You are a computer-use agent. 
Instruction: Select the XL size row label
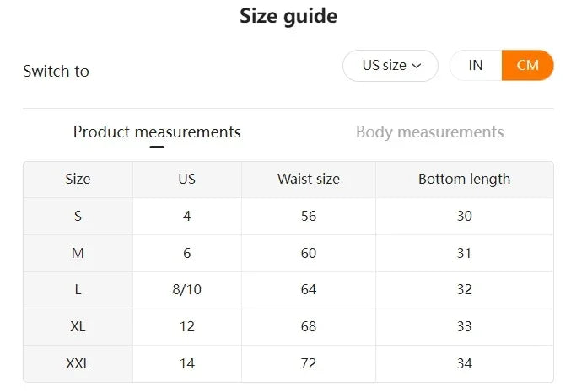pos(78,326)
